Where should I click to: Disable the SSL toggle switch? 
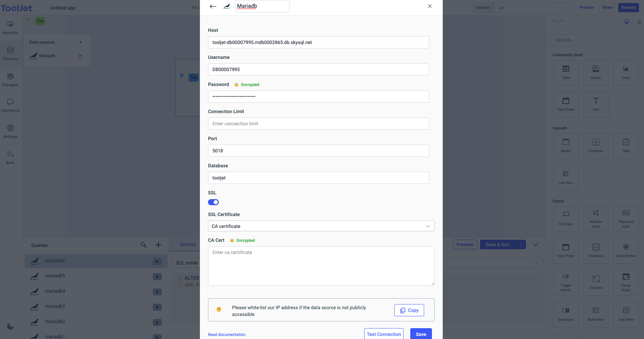(213, 202)
